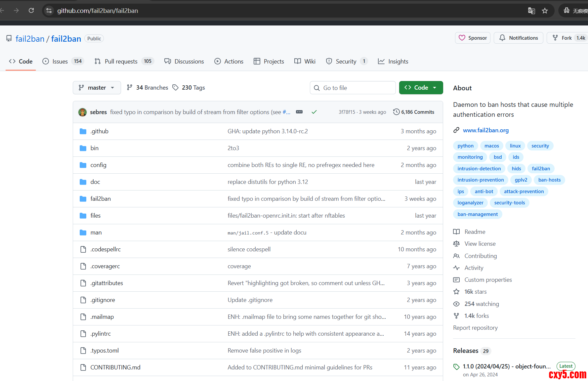588x381 pixels.
Task: Open the 16k stars stargazers link
Action: [x=475, y=292]
